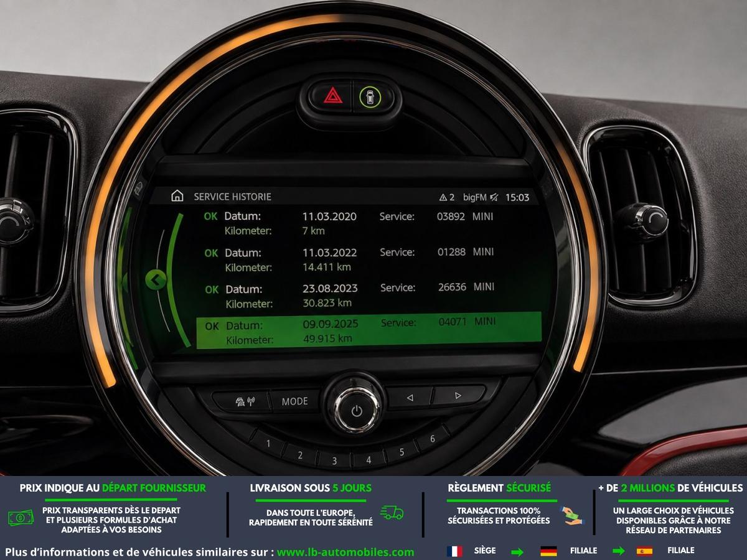
Task: Click the PRIX INDIQUE AU DÉPART FOURNISSEUR heading
Action: click(113, 488)
